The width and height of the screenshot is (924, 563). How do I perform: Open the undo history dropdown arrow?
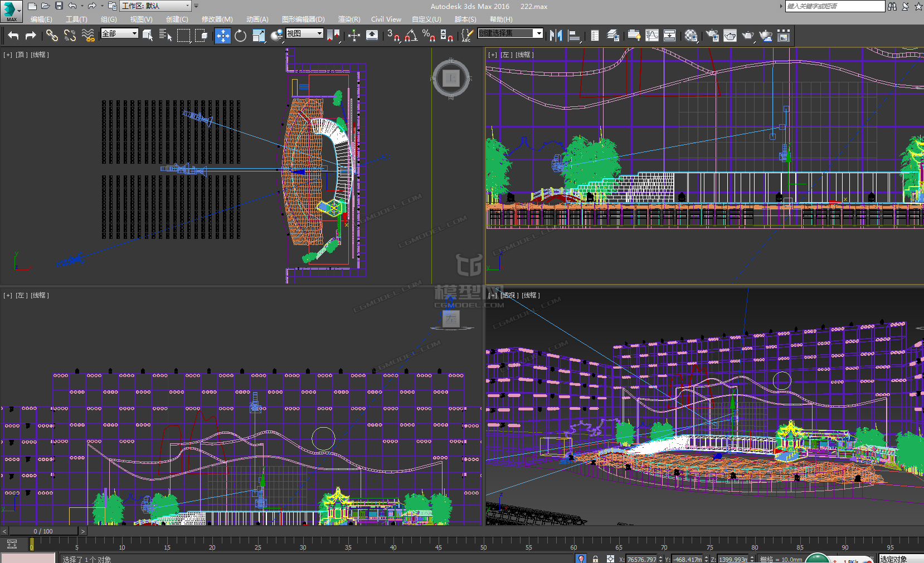82,6
